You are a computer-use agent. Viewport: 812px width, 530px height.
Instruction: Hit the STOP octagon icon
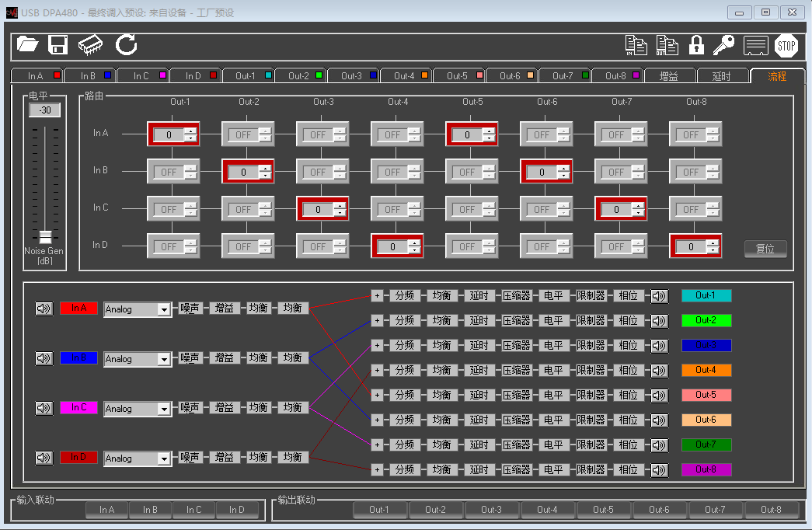786,46
